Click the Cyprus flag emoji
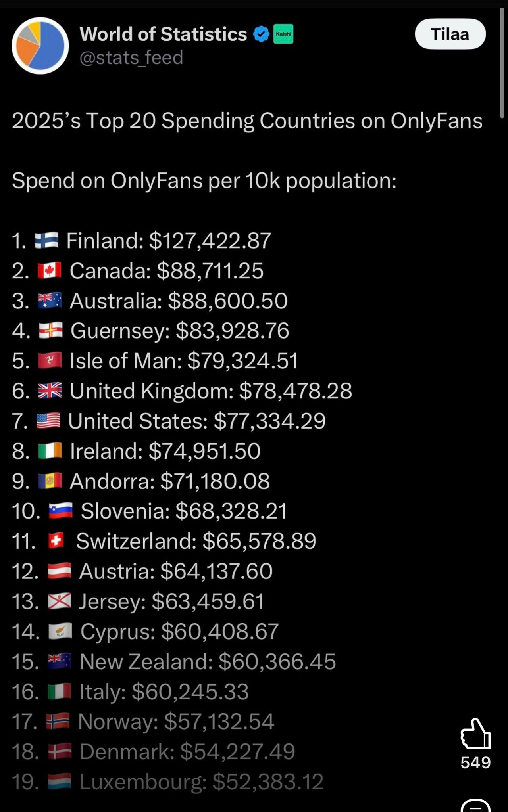Screen dimensions: 508x812 coord(60,631)
